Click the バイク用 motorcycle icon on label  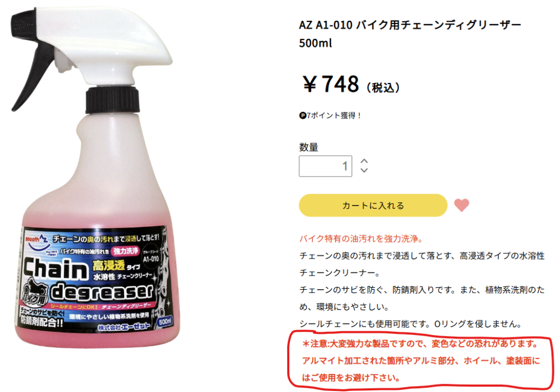[x=34, y=292]
